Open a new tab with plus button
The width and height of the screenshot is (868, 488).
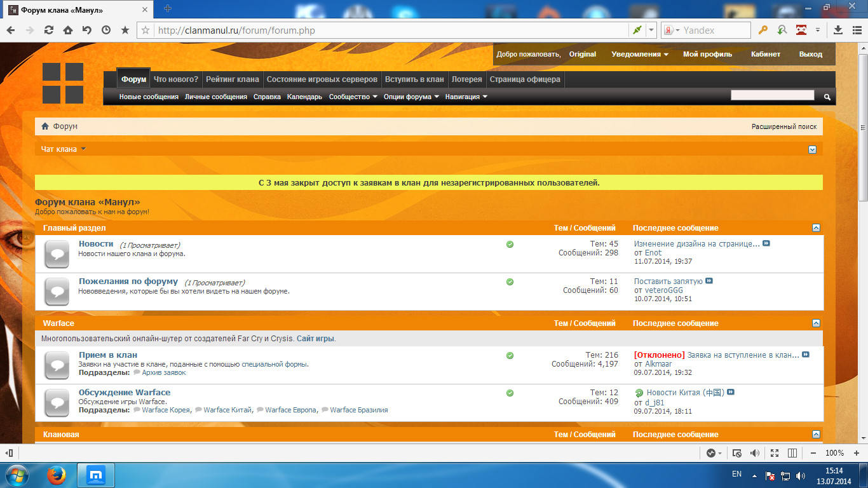(168, 8)
